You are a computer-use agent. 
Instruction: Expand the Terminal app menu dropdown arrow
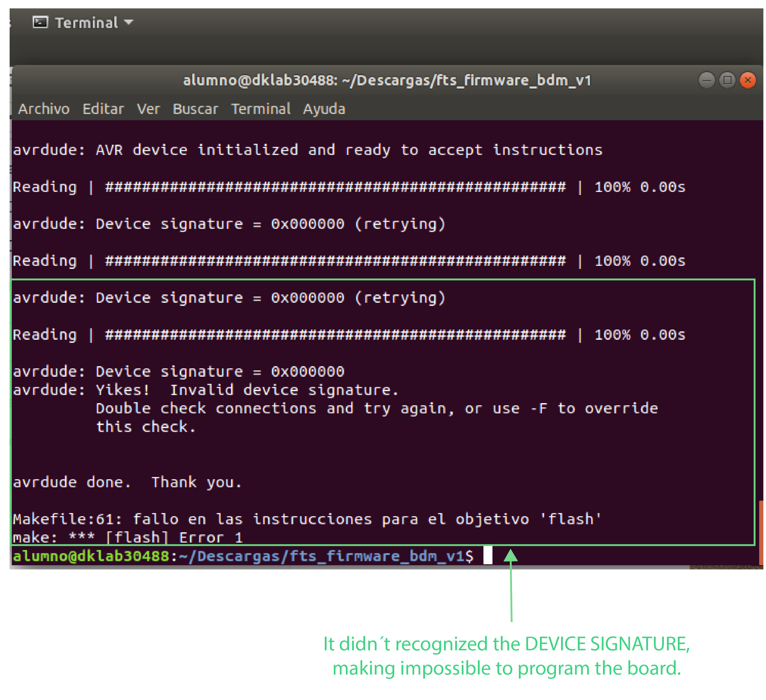click(129, 22)
